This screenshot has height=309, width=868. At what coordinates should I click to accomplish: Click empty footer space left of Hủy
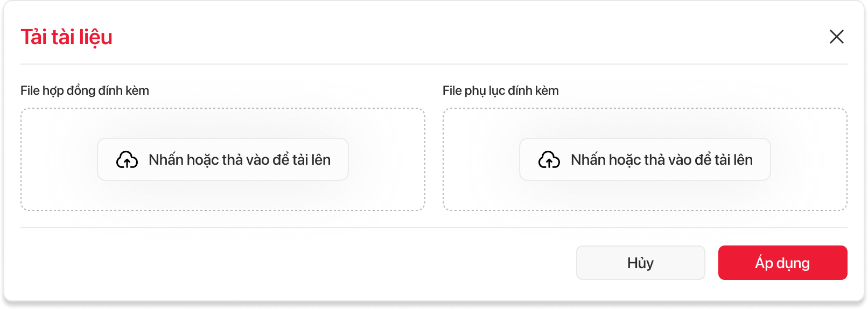pos(296,263)
